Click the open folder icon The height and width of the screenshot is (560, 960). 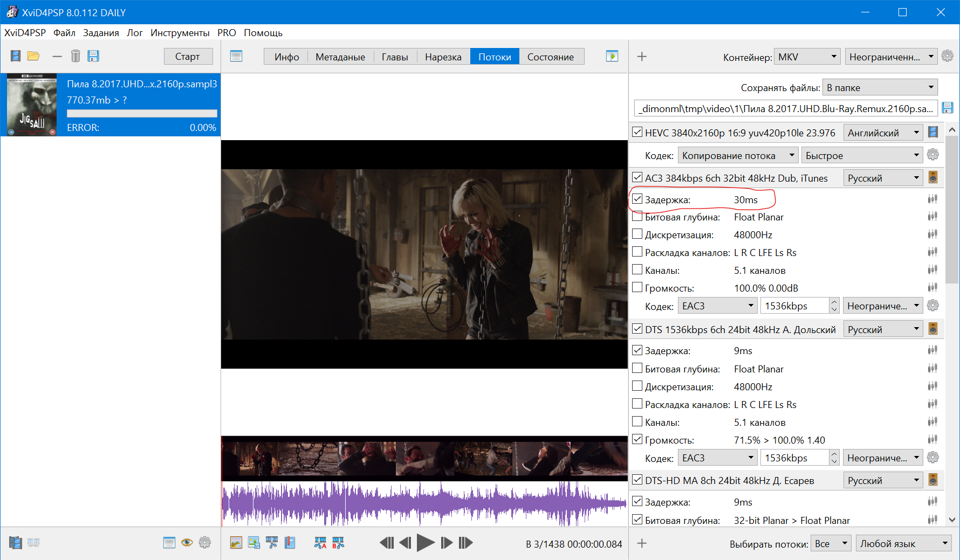pos(33,56)
